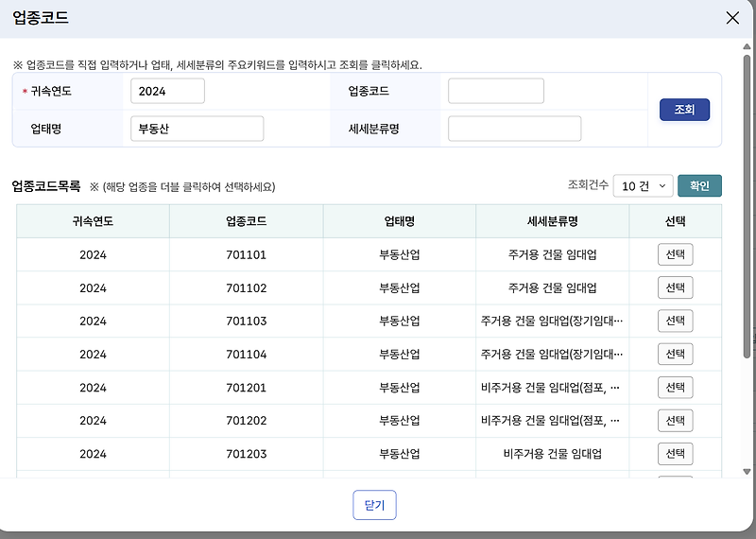
Task: Choose 선택 for code 701103
Action: click(x=675, y=321)
